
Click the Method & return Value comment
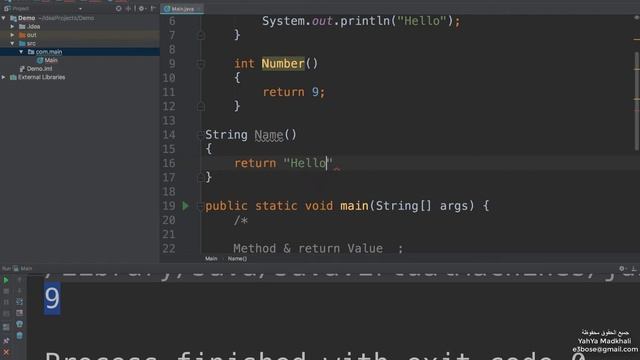(x=318, y=249)
